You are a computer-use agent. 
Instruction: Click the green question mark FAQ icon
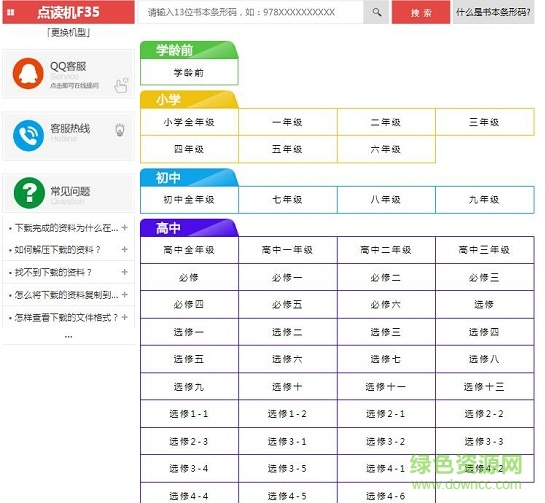point(29,193)
